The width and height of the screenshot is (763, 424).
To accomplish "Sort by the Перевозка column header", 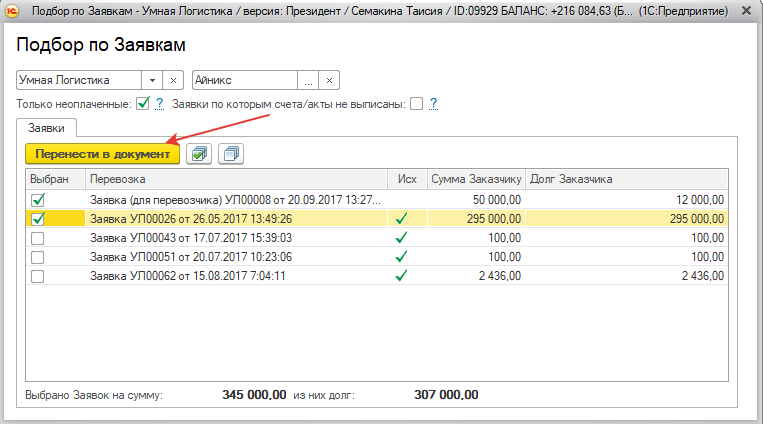I will point(236,179).
